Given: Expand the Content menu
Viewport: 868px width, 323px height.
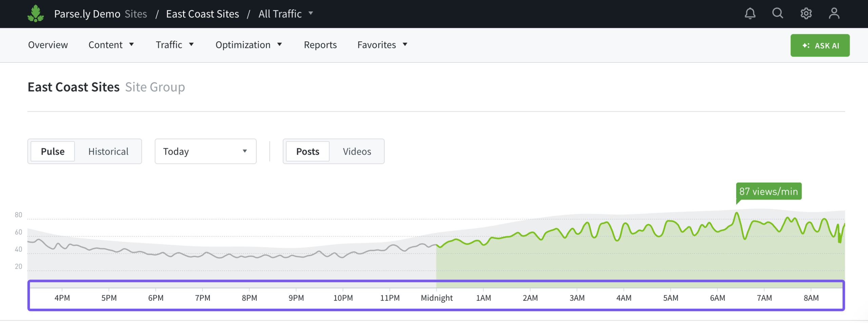Looking at the screenshot, I should click(x=111, y=45).
